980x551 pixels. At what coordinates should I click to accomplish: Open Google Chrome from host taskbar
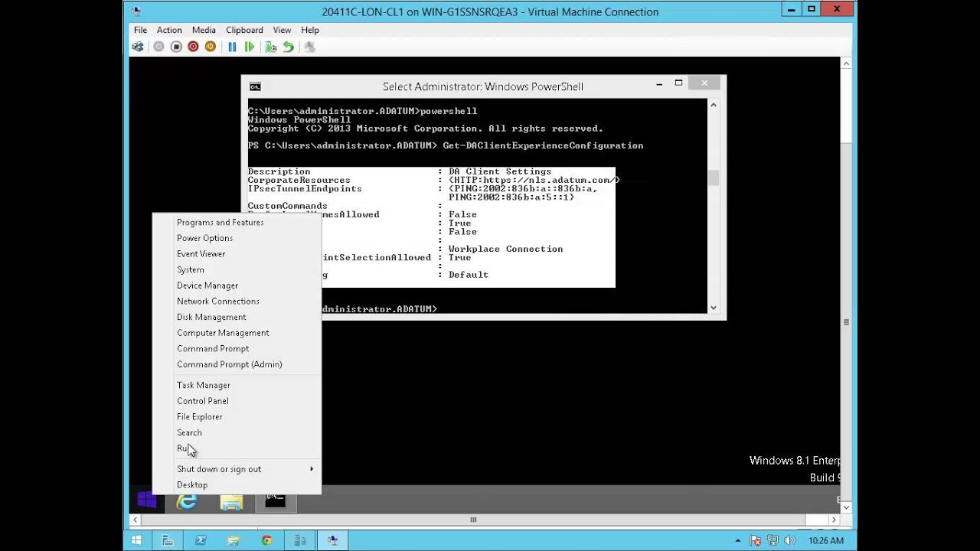[x=266, y=540]
